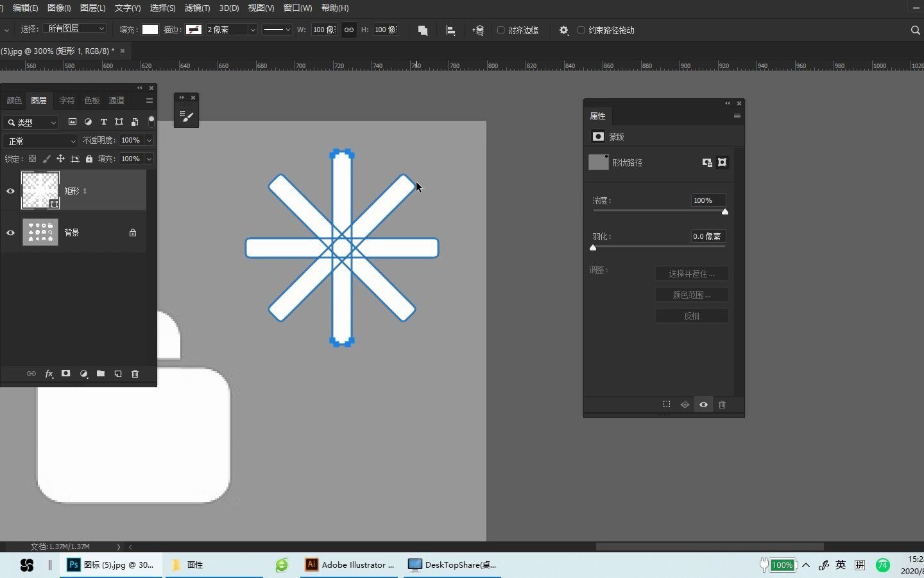Enable the 约束路径拖动 checkbox
This screenshot has width=924, height=578.
(x=581, y=30)
